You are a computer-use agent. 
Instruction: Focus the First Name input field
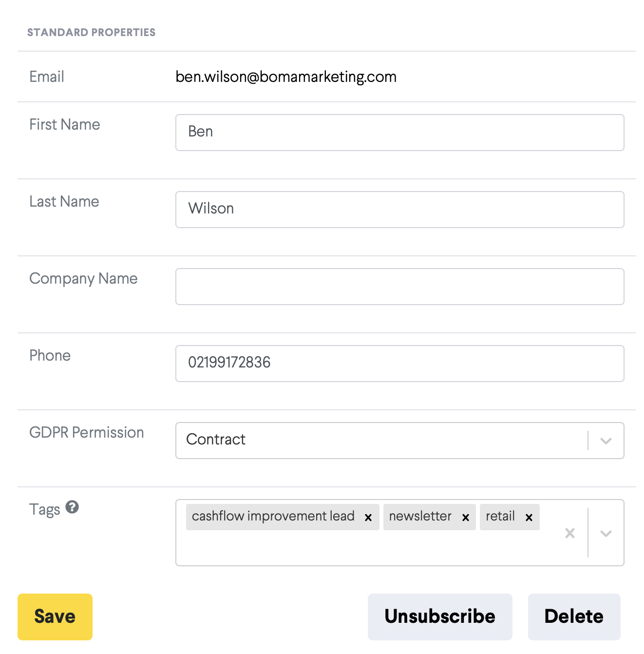pyautogui.click(x=399, y=133)
